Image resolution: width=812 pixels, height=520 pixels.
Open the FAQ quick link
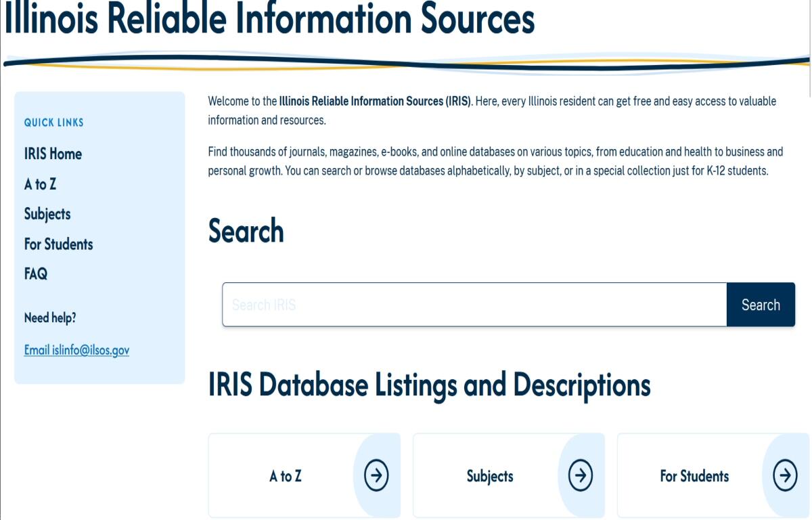(x=36, y=274)
